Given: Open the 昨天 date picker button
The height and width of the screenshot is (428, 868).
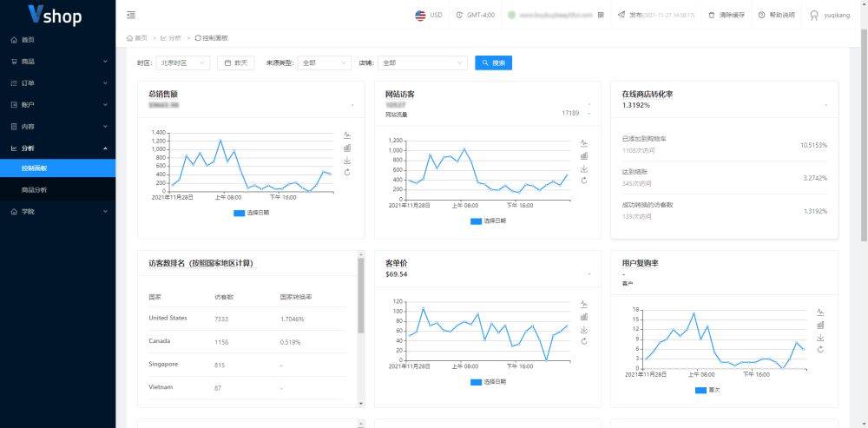Looking at the screenshot, I should tap(236, 63).
